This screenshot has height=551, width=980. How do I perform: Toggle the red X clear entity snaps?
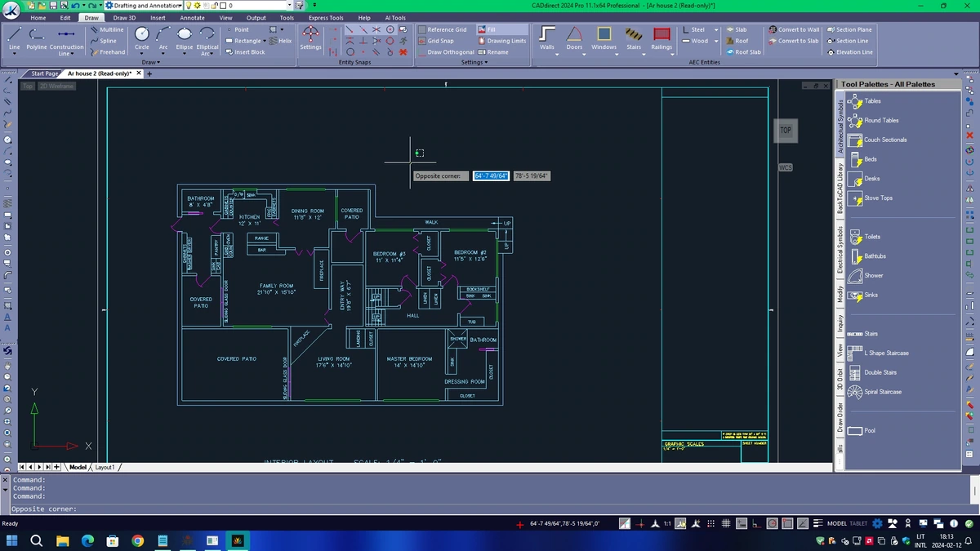coord(403,52)
